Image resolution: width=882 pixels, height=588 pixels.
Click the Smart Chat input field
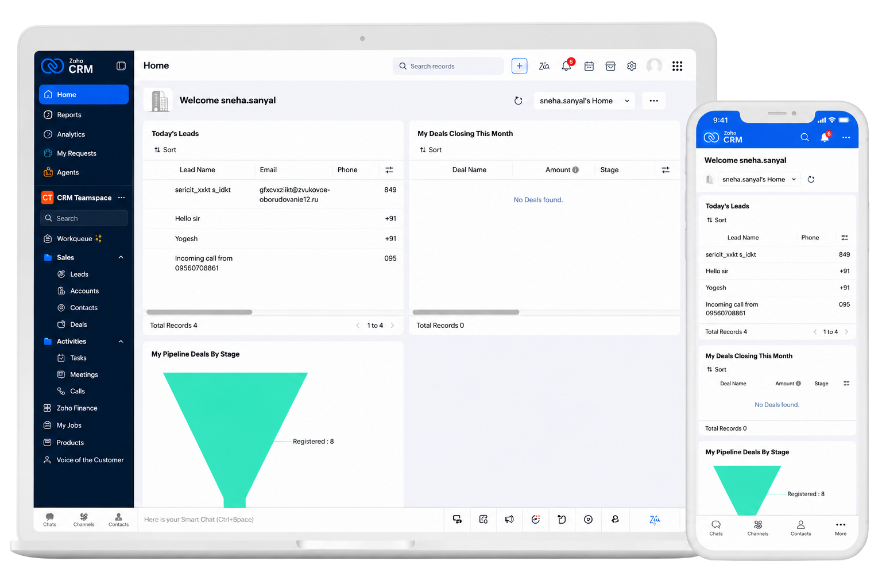(290, 520)
